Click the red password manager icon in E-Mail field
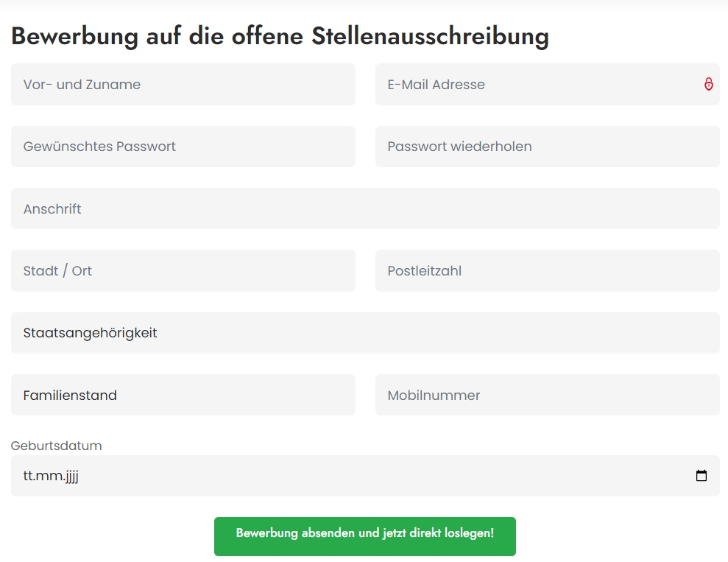728x562 pixels. pyautogui.click(x=709, y=84)
